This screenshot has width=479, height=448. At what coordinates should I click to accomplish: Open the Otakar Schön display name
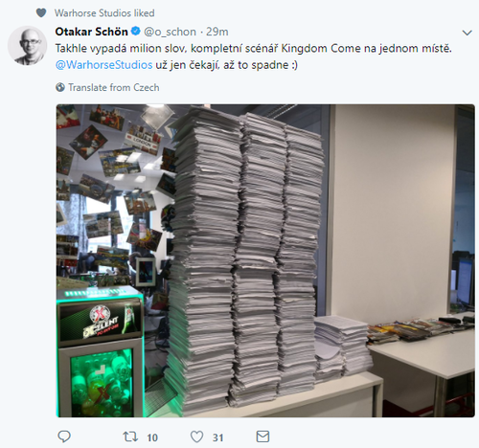91,32
